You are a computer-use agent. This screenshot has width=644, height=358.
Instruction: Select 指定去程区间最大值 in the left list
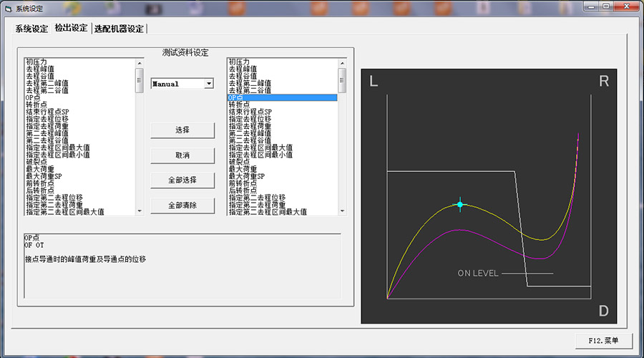tap(58, 147)
